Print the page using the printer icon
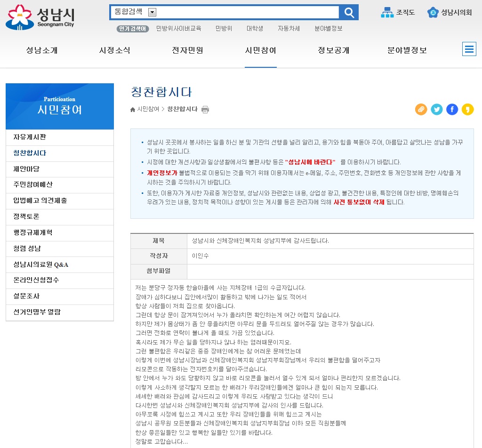 point(205,110)
